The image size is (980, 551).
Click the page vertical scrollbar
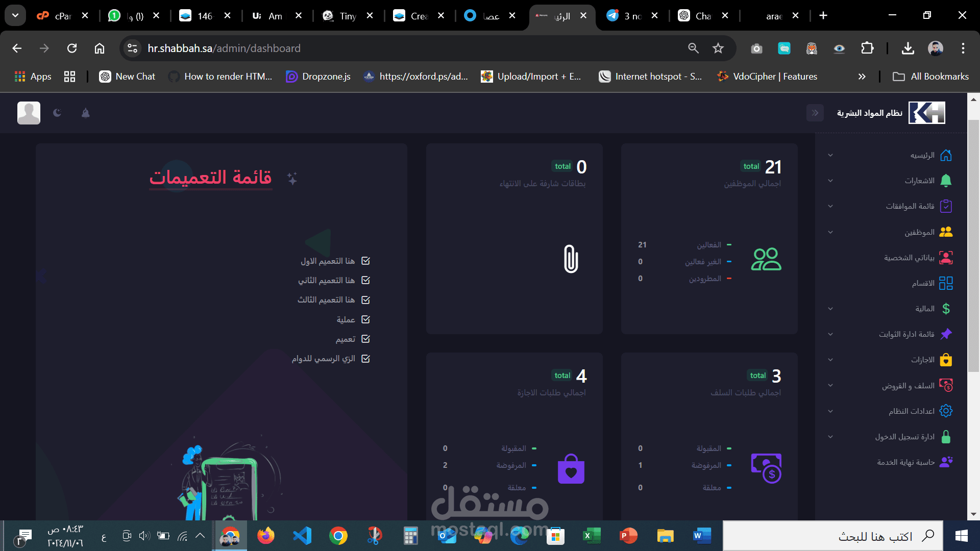click(x=973, y=245)
